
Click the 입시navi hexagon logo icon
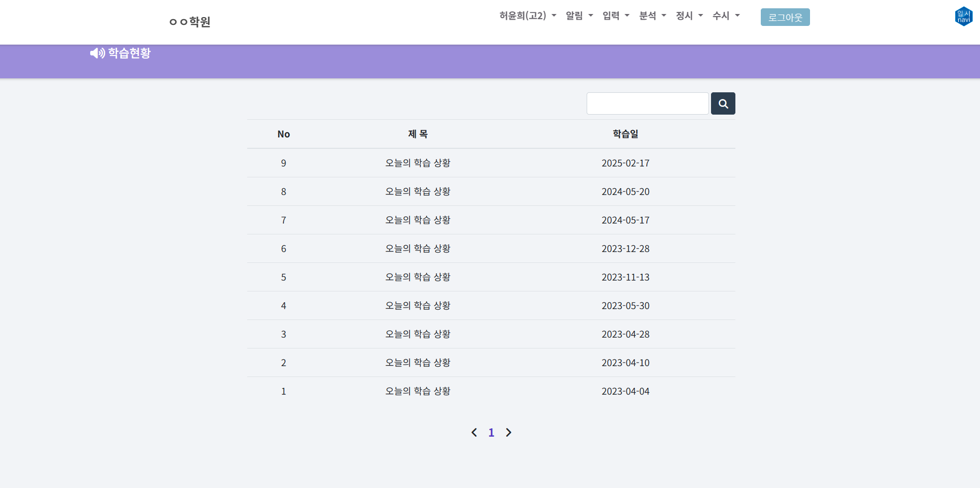[963, 17]
